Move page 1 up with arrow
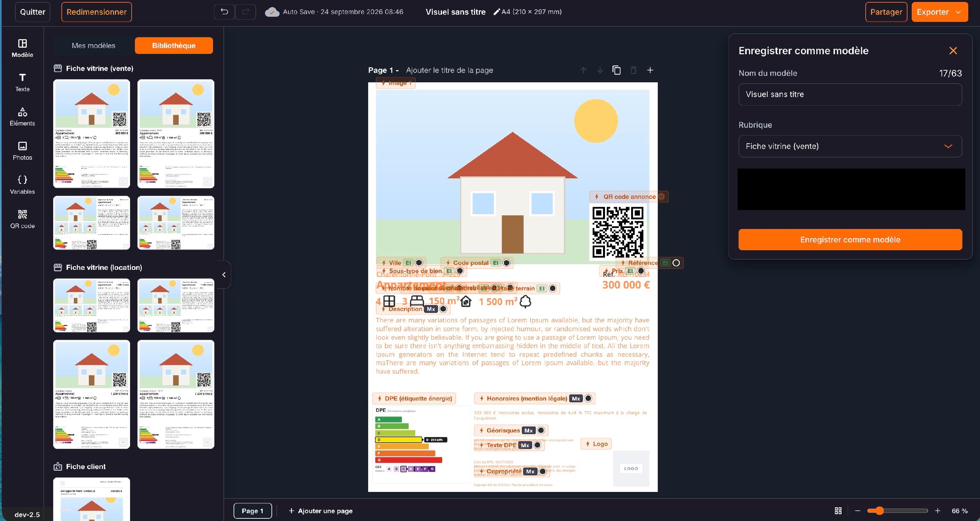The image size is (980, 521). pos(583,70)
